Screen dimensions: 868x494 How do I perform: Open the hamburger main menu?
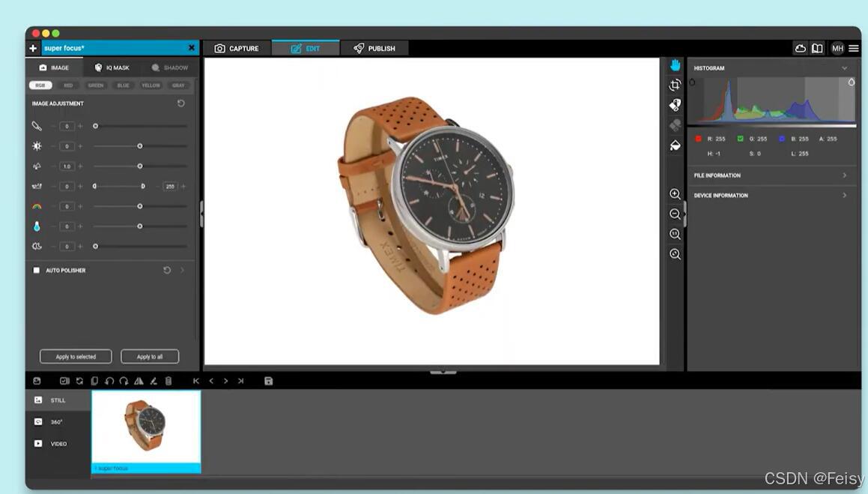[854, 48]
